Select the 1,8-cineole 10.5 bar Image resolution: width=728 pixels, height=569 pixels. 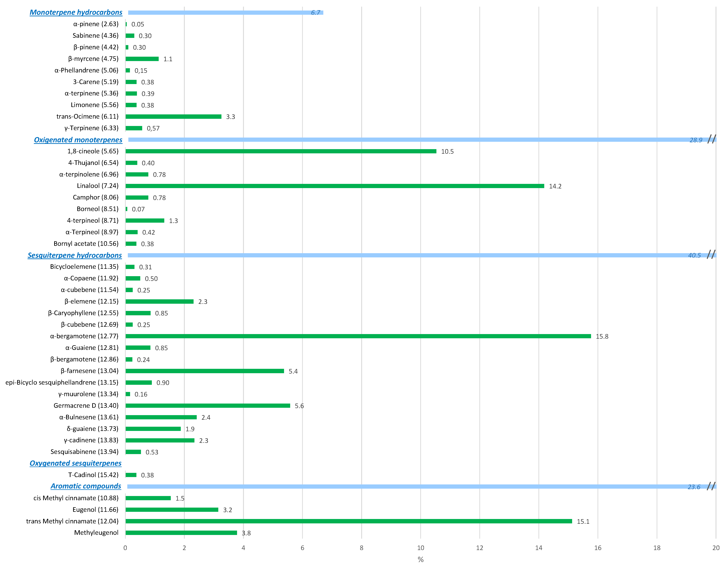point(281,151)
